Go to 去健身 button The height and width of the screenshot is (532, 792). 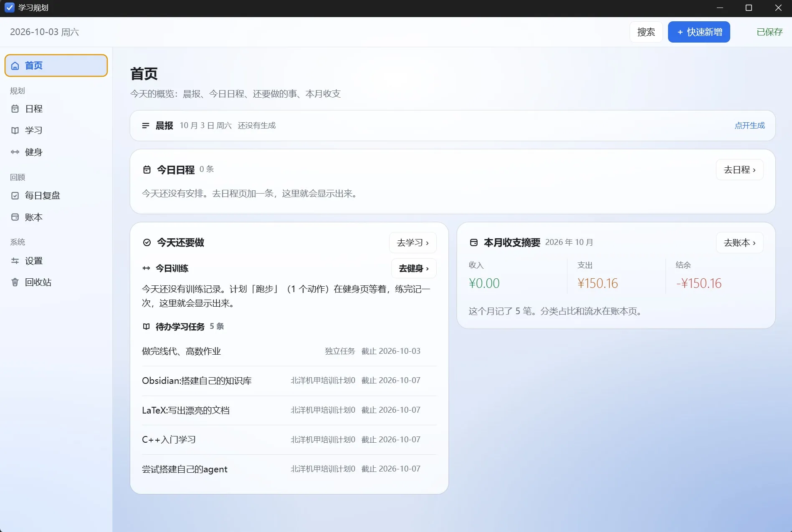tap(414, 268)
